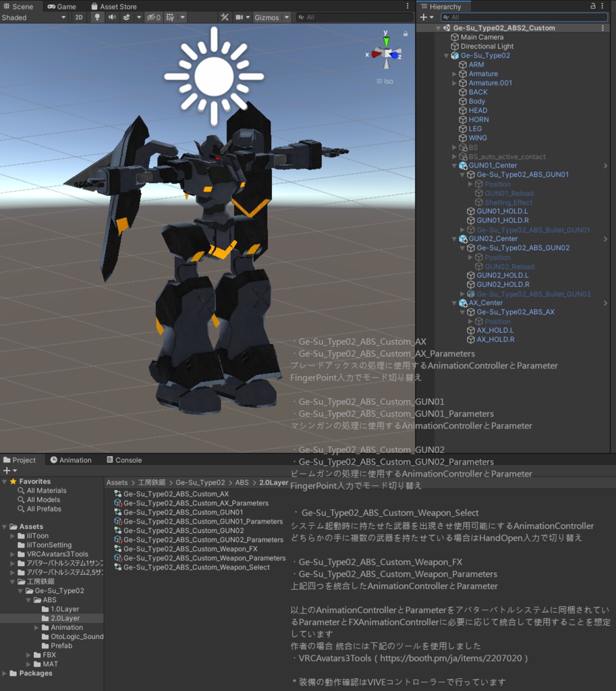
Task: Click the lock icon on the Hierarchy panel
Action: (592, 6)
